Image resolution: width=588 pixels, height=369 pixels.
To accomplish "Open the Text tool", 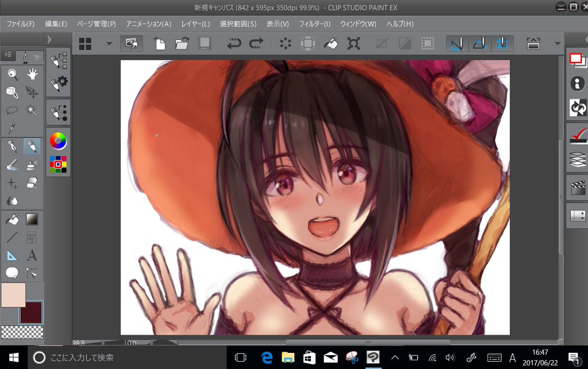I will click(31, 255).
